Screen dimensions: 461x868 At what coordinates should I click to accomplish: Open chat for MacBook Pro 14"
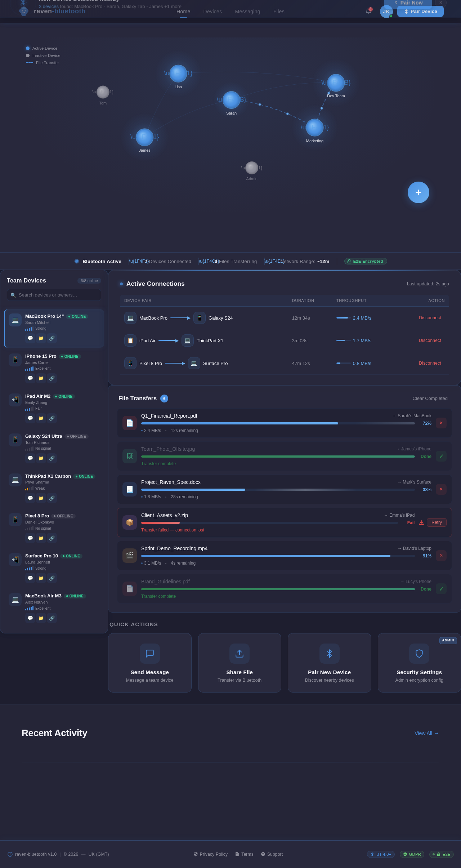click(30, 338)
